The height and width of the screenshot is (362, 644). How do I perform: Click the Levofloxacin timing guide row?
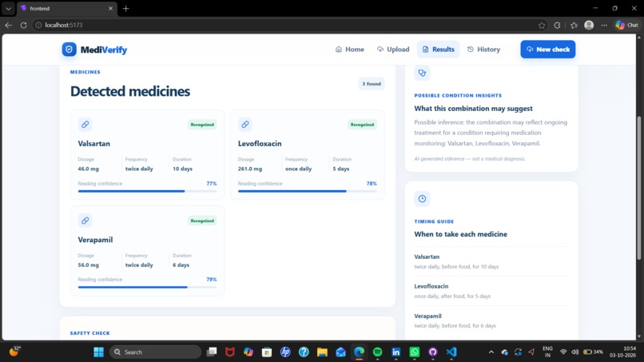(x=491, y=291)
